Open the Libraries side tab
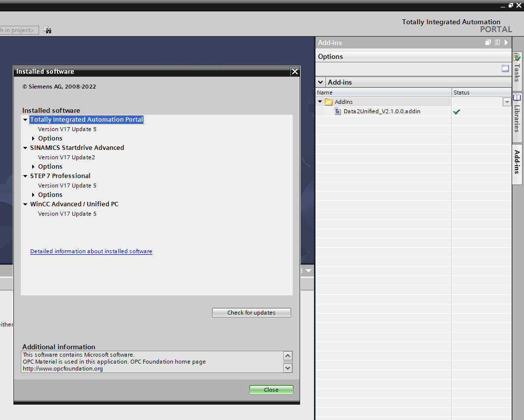Image resolution: width=524 pixels, height=420 pixels. [x=517, y=117]
